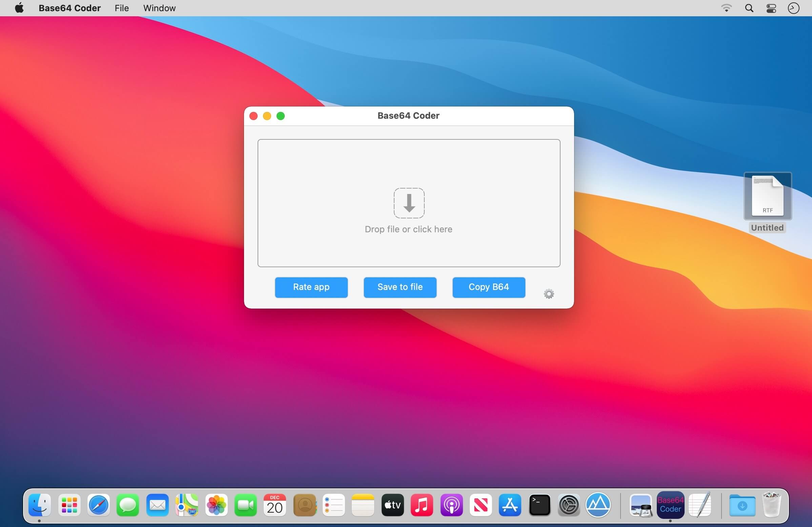Zoom the Base64 Coder window with green button
812x527 pixels.
(281, 116)
